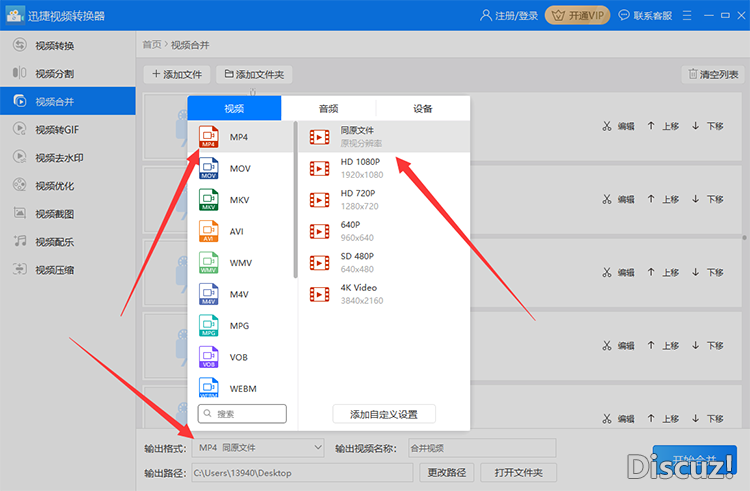Select SD 480P resolution preset

tap(385, 263)
